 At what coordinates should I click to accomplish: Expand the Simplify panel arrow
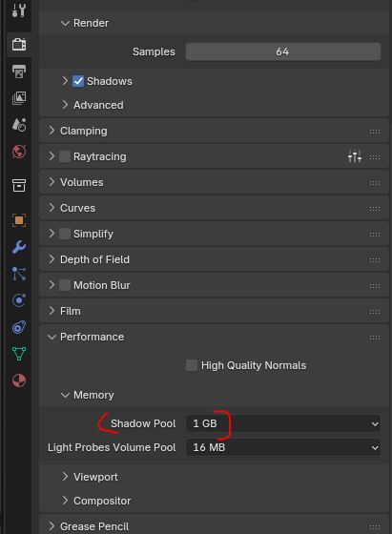pos(52,234)
